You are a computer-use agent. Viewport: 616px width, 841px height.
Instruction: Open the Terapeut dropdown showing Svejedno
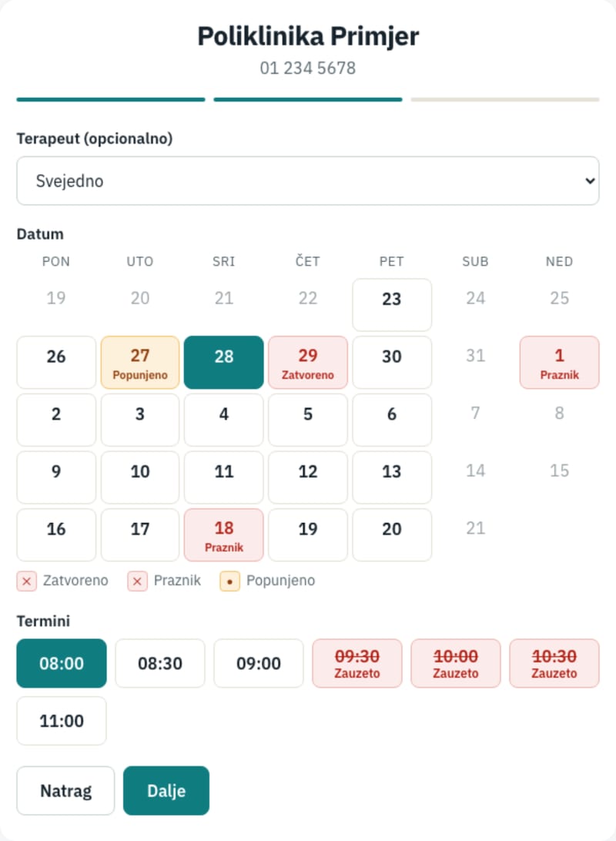308,181
